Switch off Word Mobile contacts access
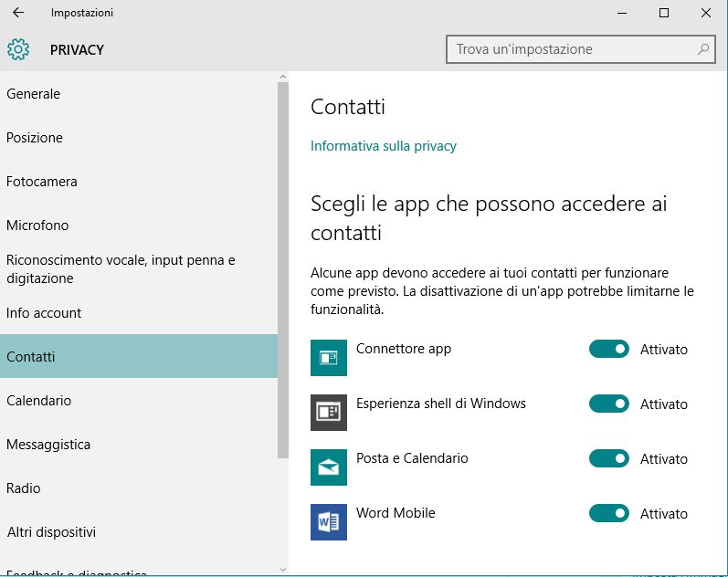Image resolution: width=728 pixels, height=577 pixels. [x=609, y=513]
